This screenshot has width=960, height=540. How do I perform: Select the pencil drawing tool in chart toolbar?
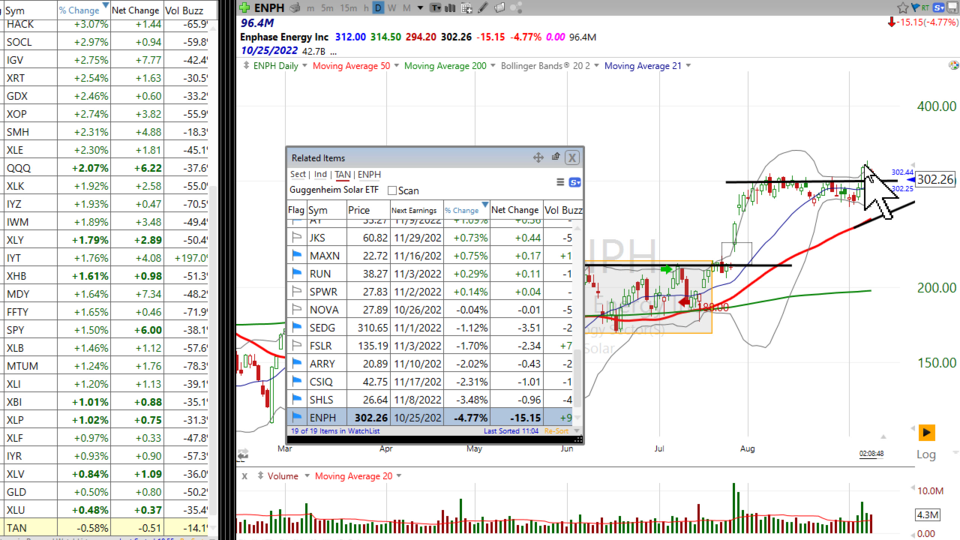click(x=481, y=8)
